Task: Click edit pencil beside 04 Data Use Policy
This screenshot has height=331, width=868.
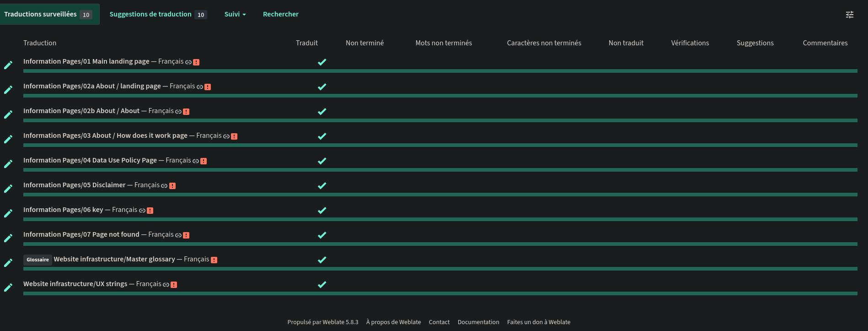Action: (x=8, y=164)
